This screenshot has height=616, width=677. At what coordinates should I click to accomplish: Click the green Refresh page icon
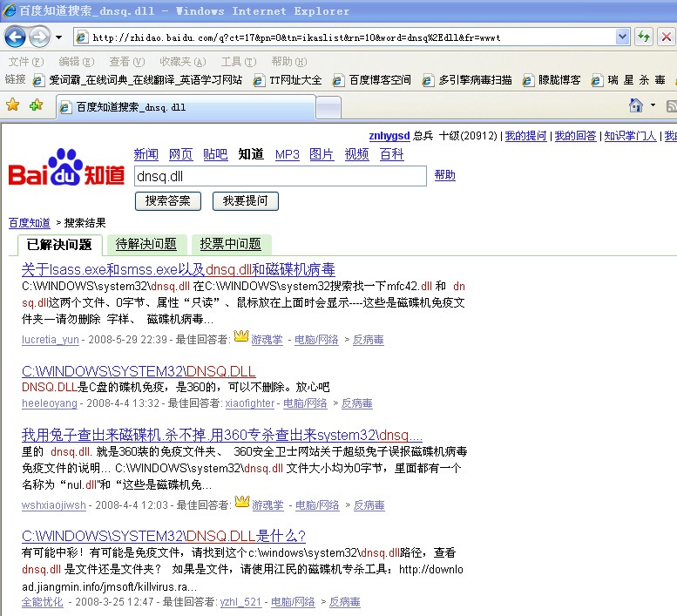[x=644, y=37]
